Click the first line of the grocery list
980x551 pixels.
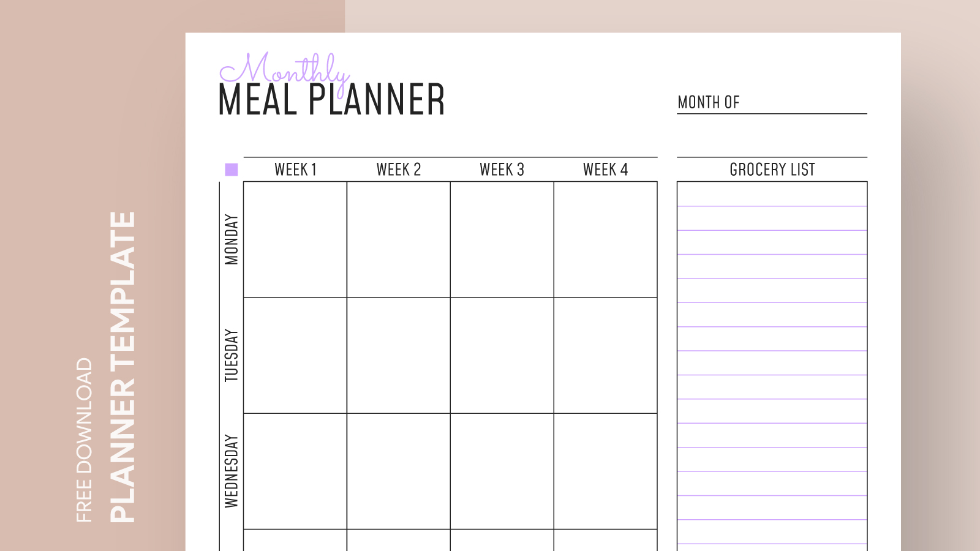click(x=772, y=194)
